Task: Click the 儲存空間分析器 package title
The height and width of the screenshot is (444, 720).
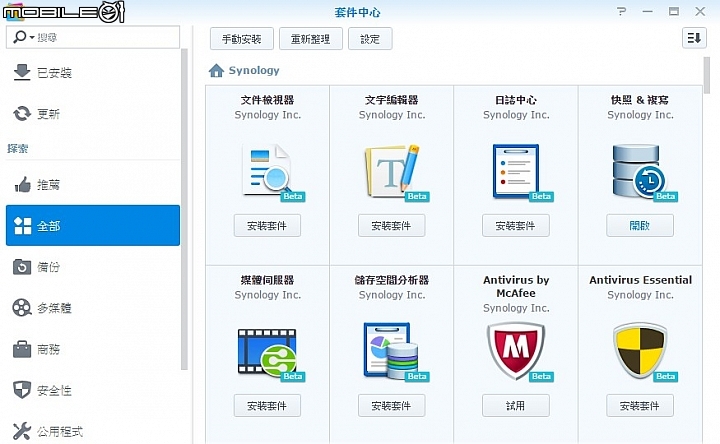Action: [392, 280]
